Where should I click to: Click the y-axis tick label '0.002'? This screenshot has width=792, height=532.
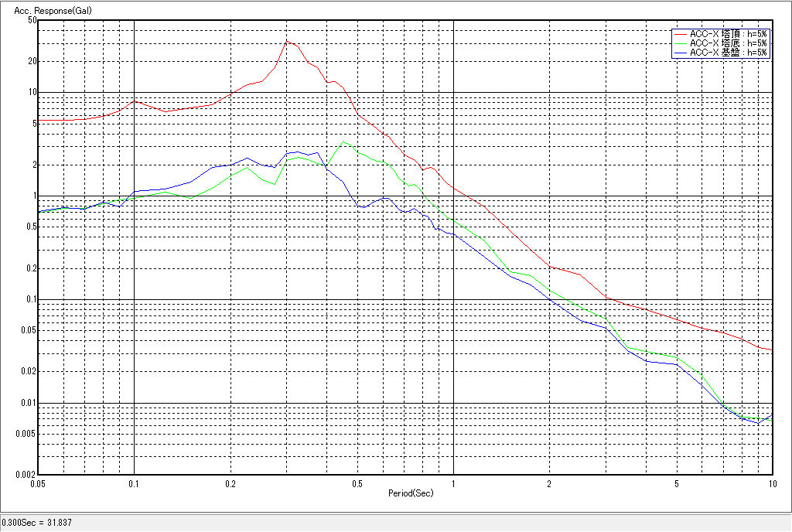(26, 475)
